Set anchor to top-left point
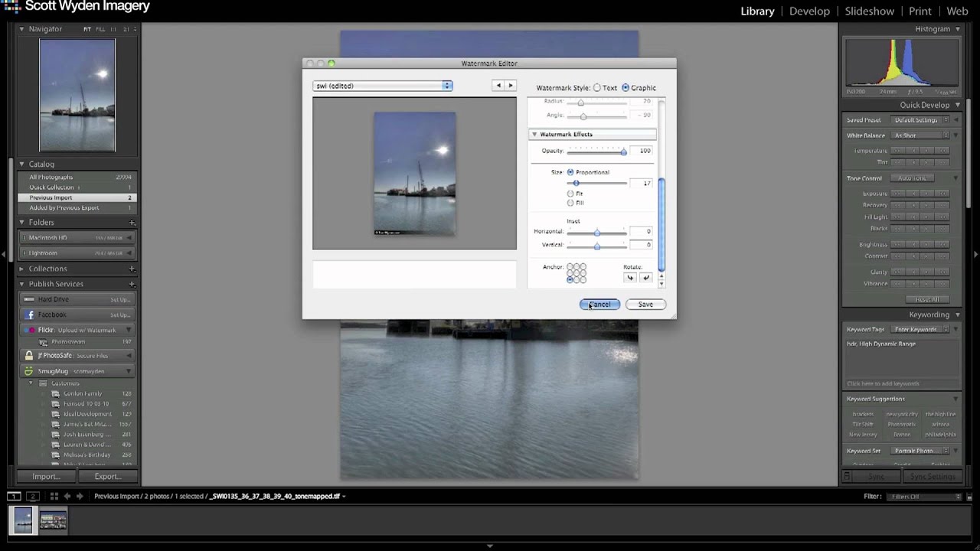980x551 pixels. pyautogui.click(x=570, y=266)
